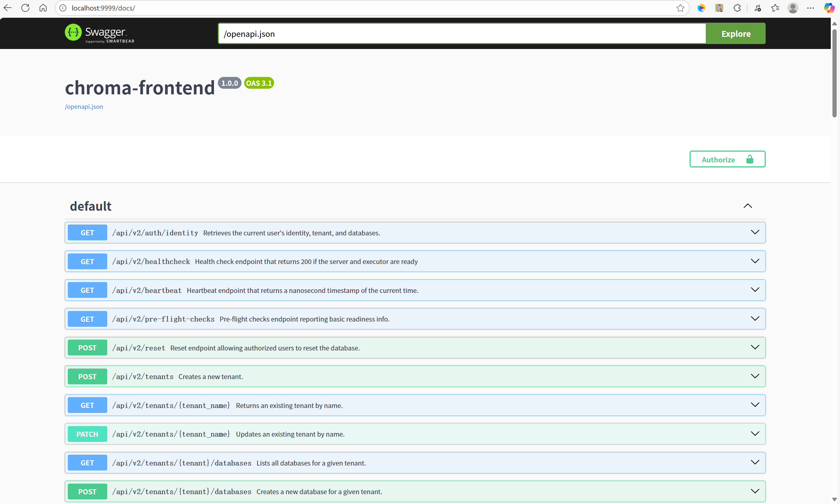The width and height of the screenshot is (840, 504).
Task: Click the user profile avatar icon
Action: [x=793, y=8]
